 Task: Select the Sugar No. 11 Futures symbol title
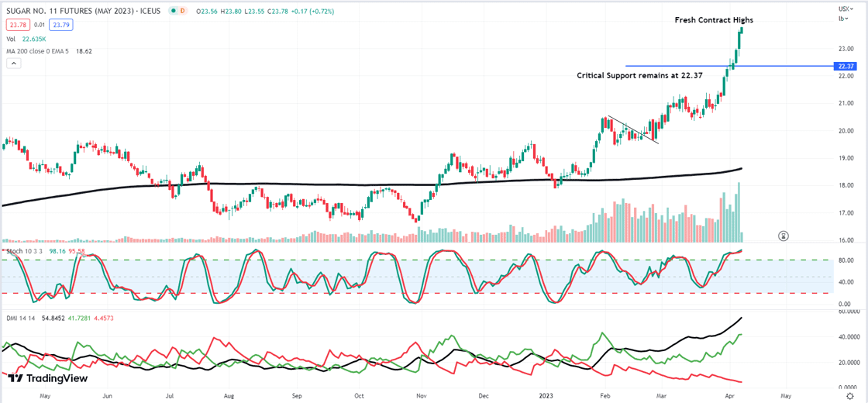coord(83,10)
